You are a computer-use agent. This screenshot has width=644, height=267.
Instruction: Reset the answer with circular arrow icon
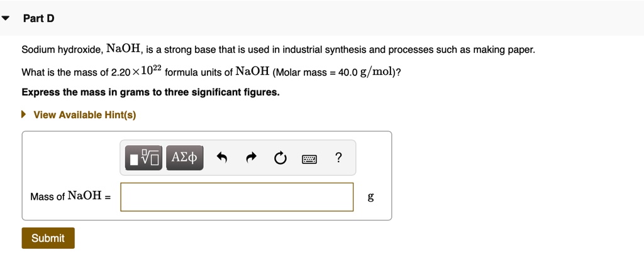tap(280, 158)
